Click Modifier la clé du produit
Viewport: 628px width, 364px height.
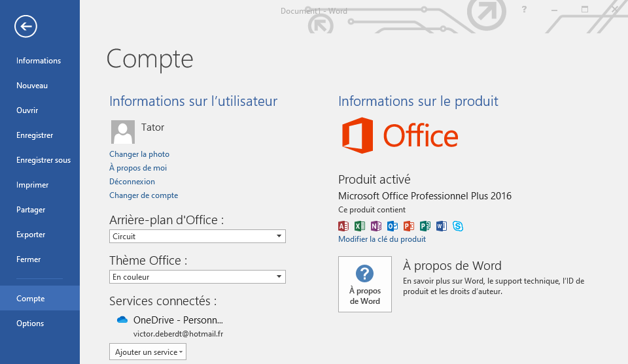(381, 239)
